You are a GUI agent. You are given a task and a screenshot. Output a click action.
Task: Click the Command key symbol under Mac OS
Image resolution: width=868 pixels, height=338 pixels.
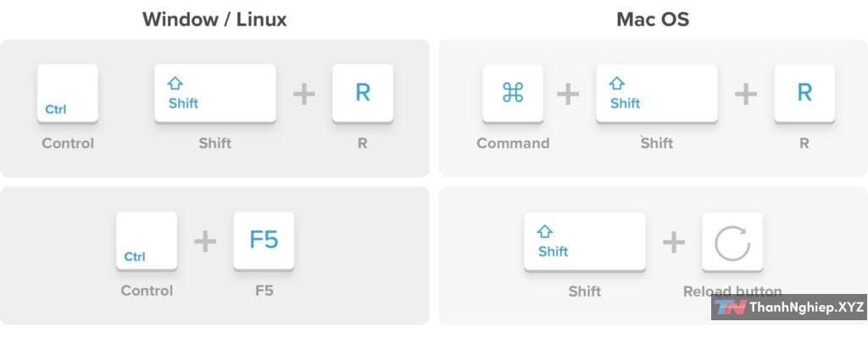513,93
